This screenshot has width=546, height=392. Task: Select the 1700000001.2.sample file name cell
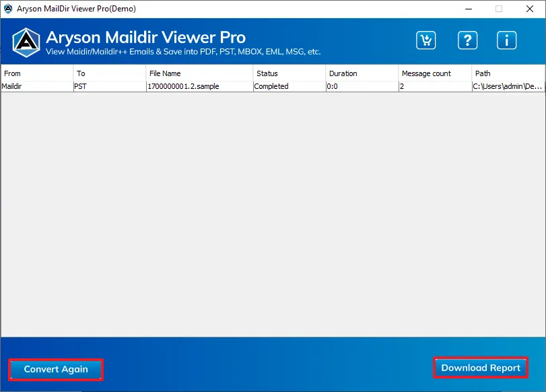pos(199,86)
